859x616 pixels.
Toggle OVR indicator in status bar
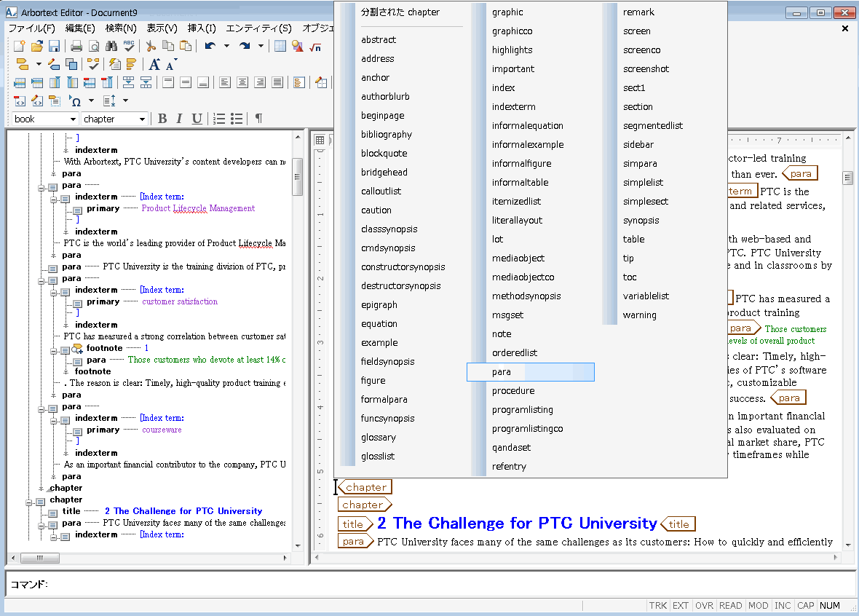point(704,606)
